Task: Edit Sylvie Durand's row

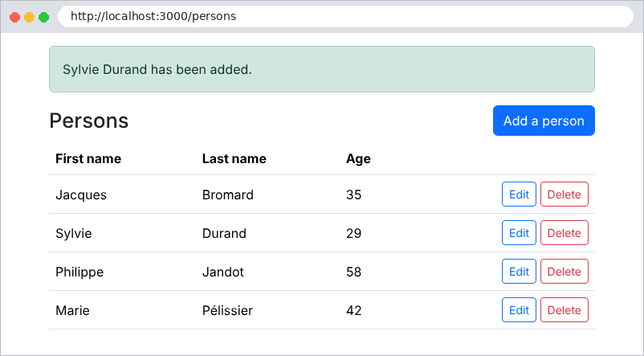Action: [x=520, y=233]
